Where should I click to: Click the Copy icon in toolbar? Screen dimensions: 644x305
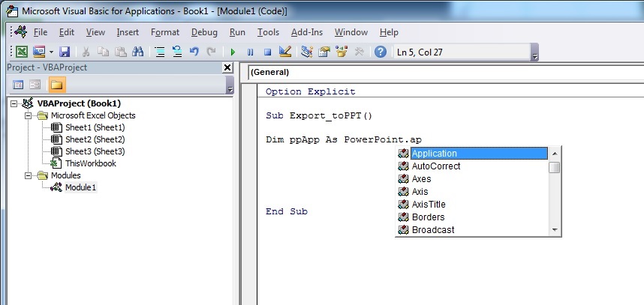103,52
